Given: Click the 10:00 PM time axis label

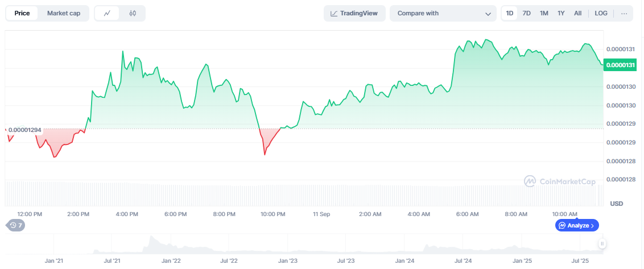Looking at the screenshot, I should tap(273, 214).
